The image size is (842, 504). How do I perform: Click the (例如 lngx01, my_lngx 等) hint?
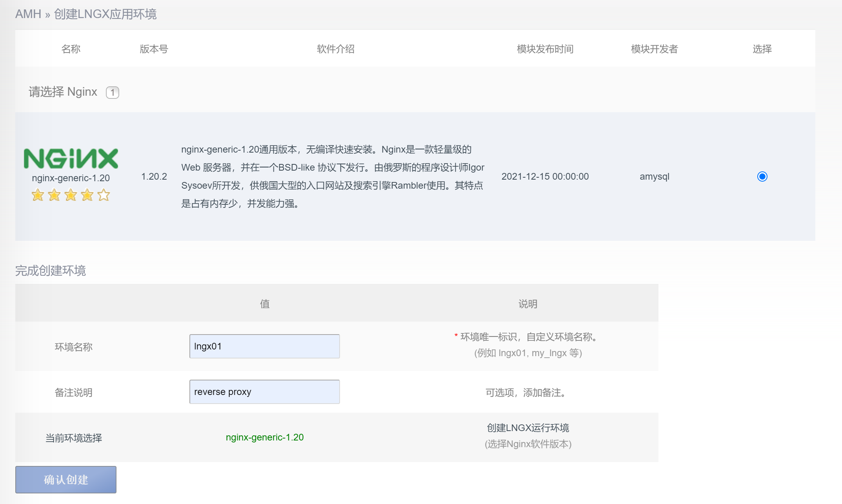528,353
